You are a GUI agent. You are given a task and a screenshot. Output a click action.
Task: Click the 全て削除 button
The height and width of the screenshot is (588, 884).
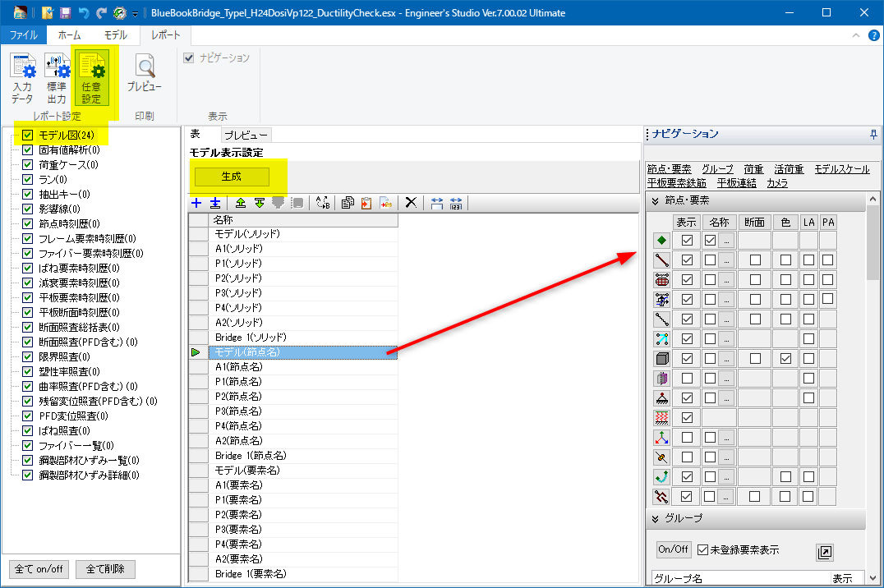point(105,569)
